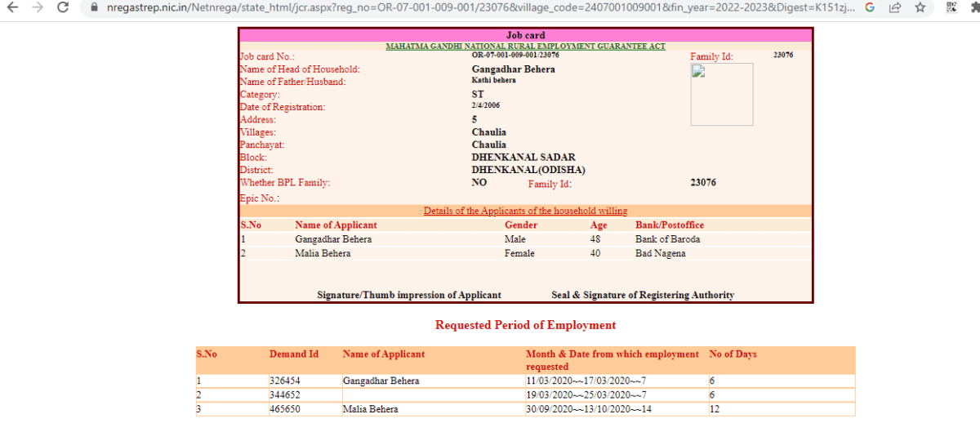The width and height of the screenshot is (980, 432).
Task: Select Gangadhar Behera in the employment request table
Action: (381, 381)
